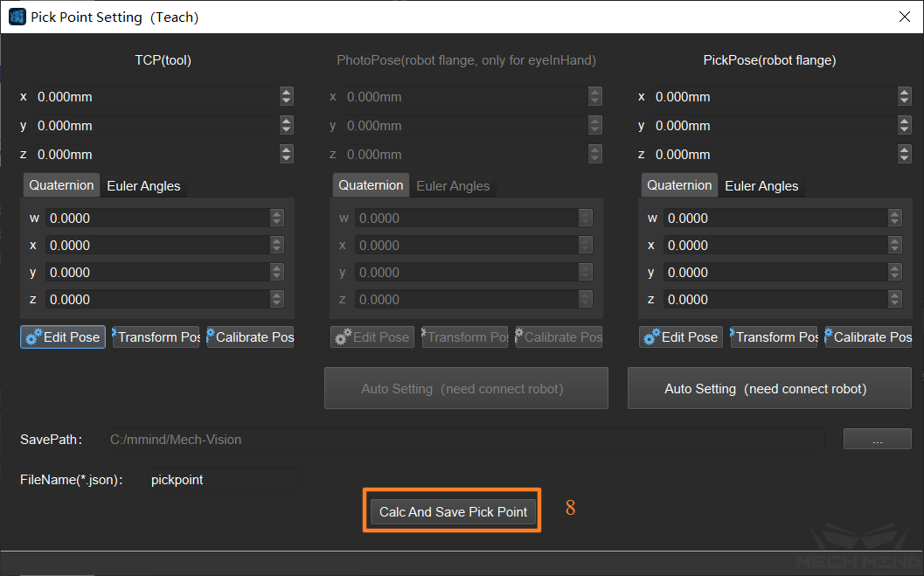
Task: Click PickPose Transform Pose button
Action: (775, 337)
